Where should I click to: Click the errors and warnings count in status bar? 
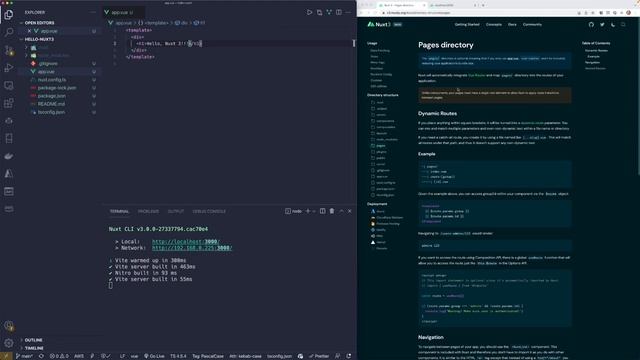click(x=59, y=356)
